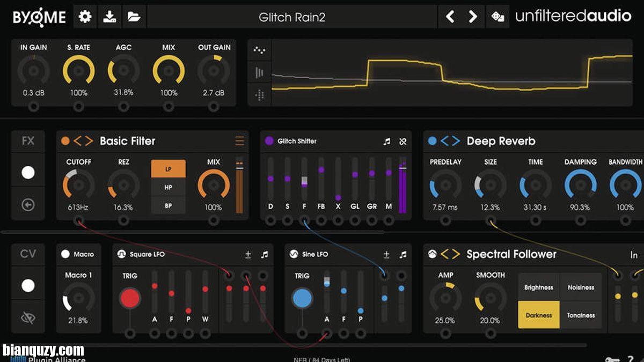Choose Tonalness in Spectral Follower
Image resolution: width=644 pixels, height=362 pixels.
tap(581, 315)
